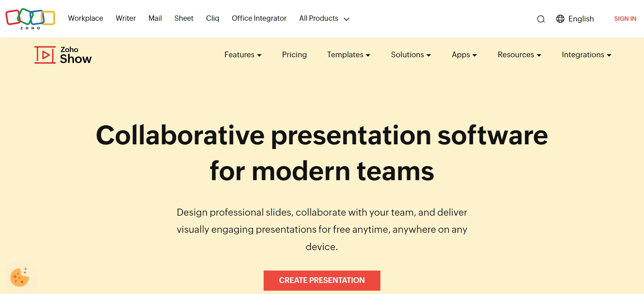Change language from English
Screen dimensions: 644x294
point(581,19)
